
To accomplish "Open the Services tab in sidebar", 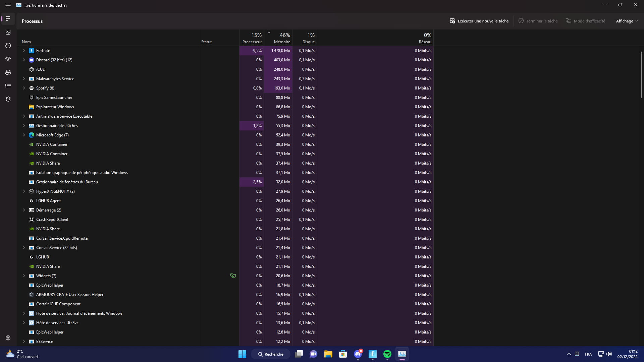I will click(x=8, y=99).
